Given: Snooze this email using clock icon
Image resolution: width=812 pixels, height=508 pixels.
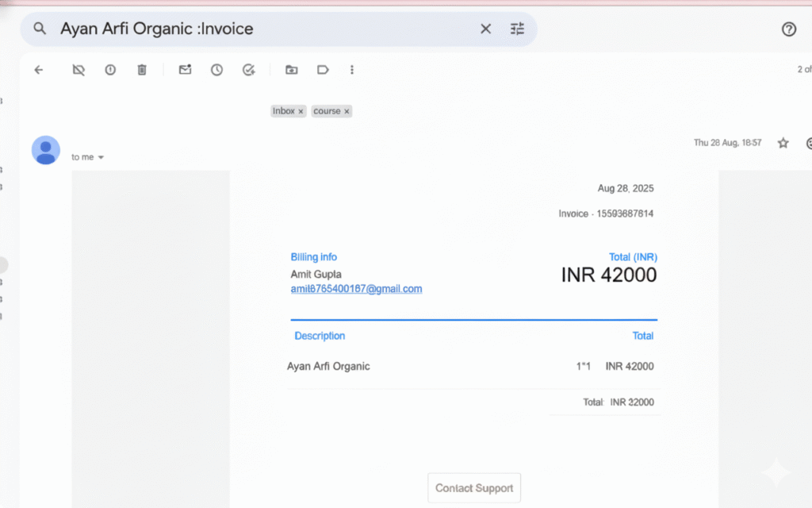Looking at the screenshot, I should pos(216,70).
